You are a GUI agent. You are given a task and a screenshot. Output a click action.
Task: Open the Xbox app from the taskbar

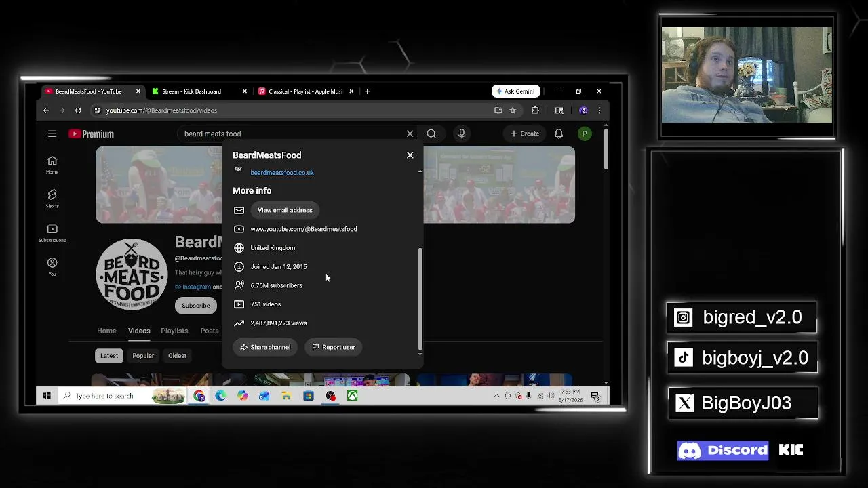point(353,396)
